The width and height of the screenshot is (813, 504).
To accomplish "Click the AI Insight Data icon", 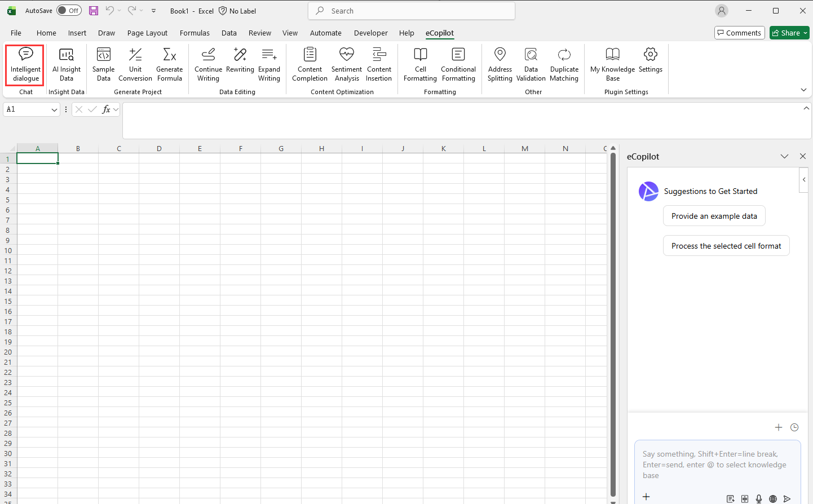I will pos(67,64).
